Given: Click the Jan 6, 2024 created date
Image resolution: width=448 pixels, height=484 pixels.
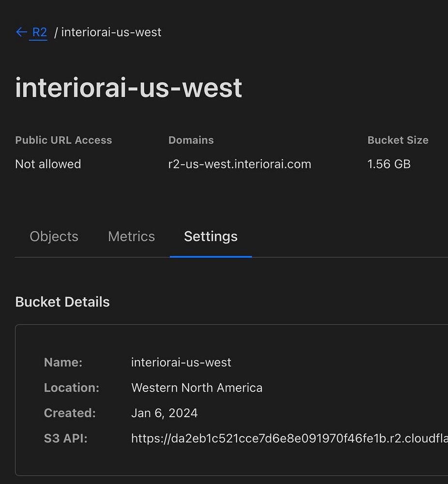Looking at the screenshot, I should click(x=164, y=413).
